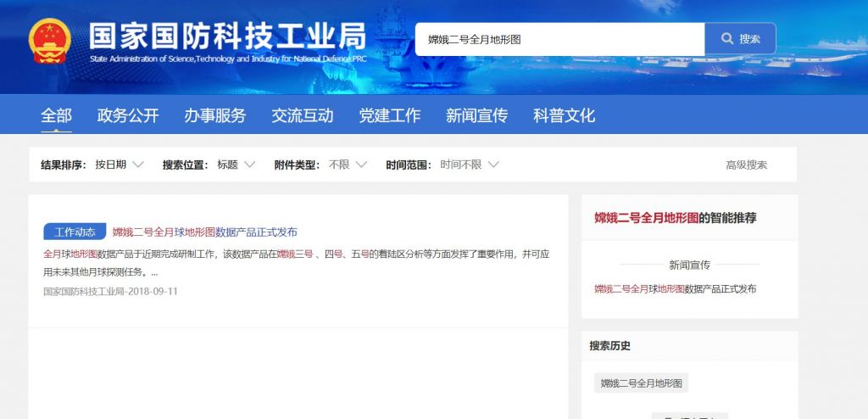Click the magnifier icon in the search button

pos(727,39)
